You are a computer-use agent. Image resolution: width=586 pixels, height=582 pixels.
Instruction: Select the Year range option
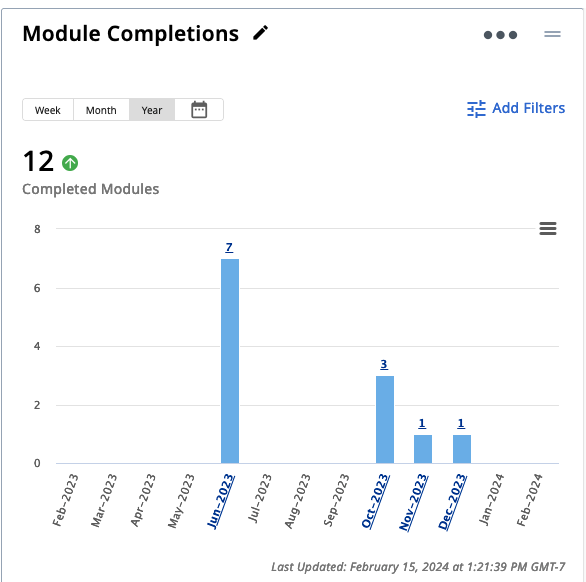click(x=152, y=110)
